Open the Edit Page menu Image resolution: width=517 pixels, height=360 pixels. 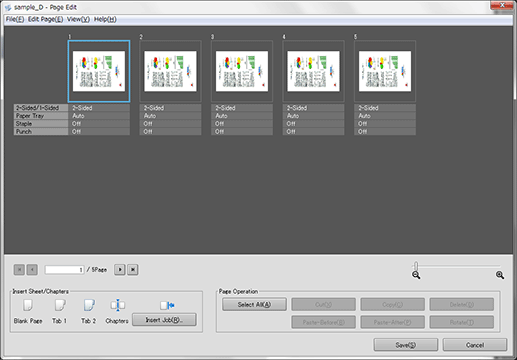pyautogui.click(x=45, y=19)
